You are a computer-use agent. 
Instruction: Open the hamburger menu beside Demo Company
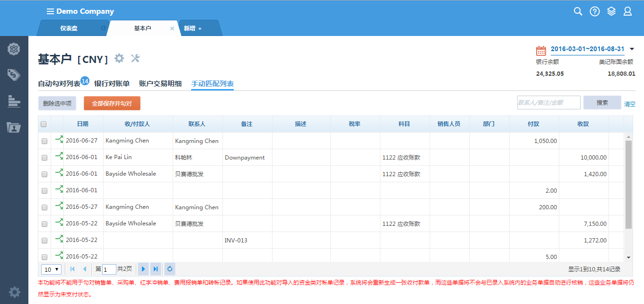pos(50,11)
